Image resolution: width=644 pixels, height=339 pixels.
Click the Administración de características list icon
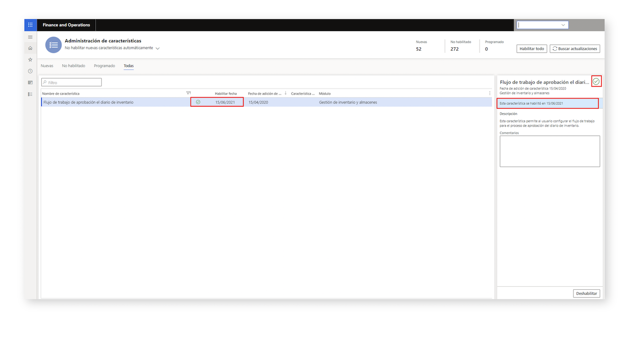(53, 45)
